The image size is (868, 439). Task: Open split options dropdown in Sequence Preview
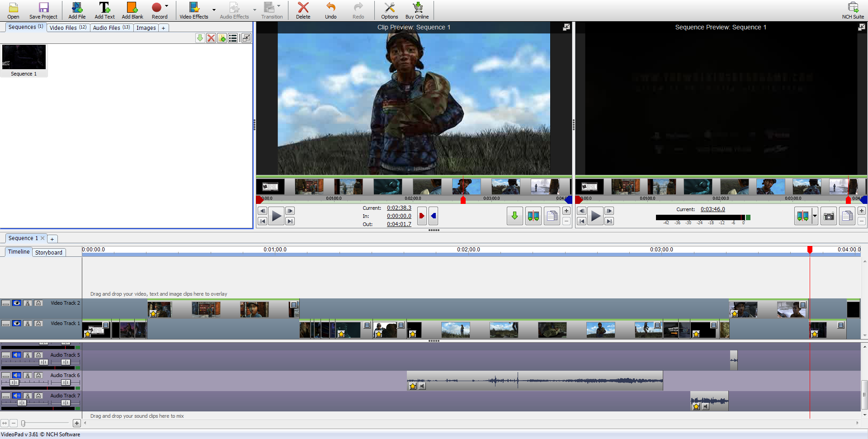pyautogui.click(x=815, y=216)
